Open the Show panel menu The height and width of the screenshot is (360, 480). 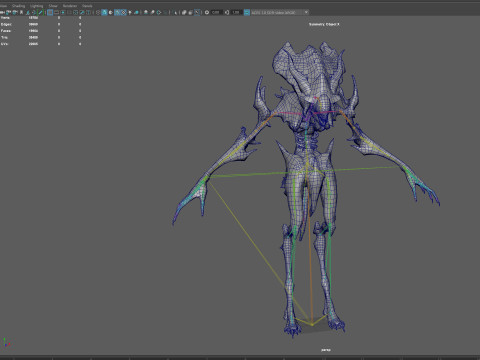[x=53, y=6]
